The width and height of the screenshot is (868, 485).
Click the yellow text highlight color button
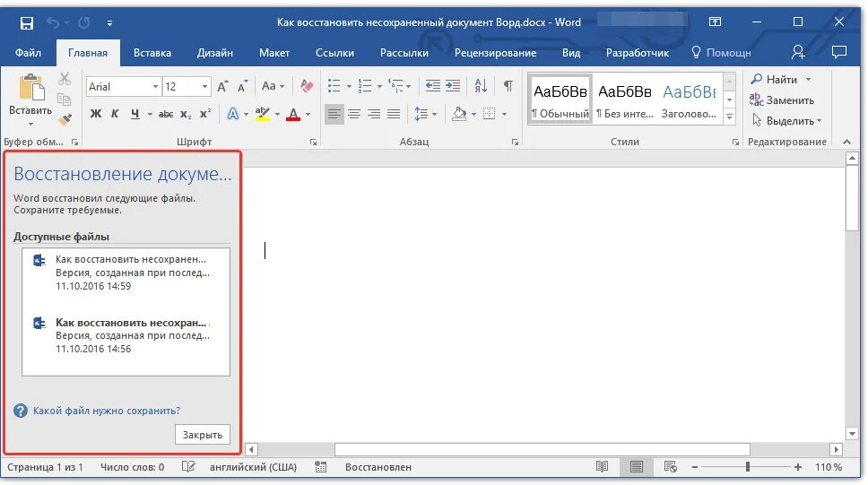(263, 114)
